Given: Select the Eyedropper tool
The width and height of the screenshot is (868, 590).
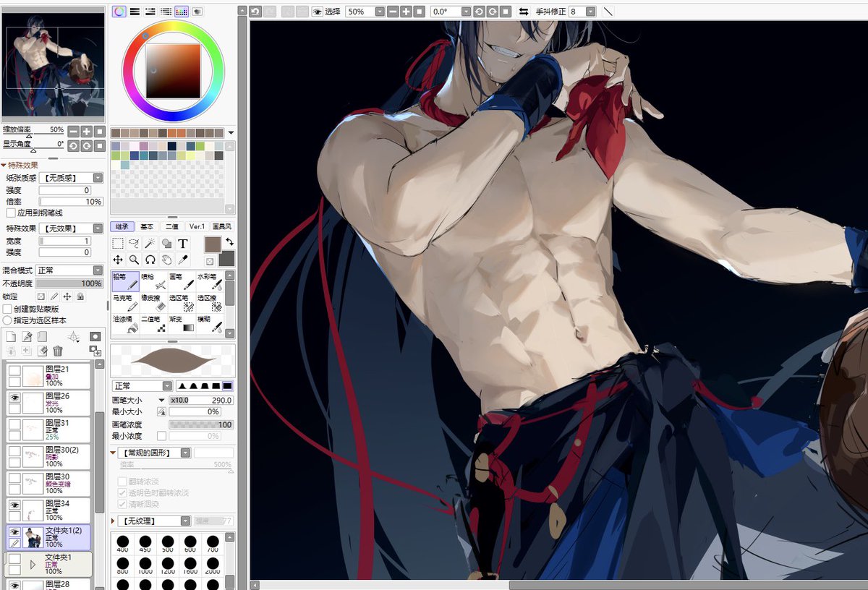Looking at the screenshot, I should [x=183, y=260].
